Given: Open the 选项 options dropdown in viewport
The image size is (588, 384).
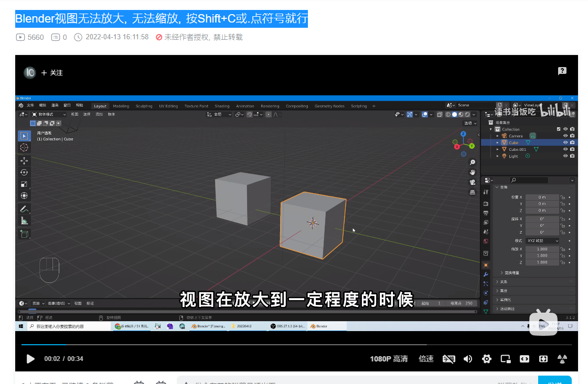Looking at the screenshot, I should pyautogui.click(x=471, y=123).
